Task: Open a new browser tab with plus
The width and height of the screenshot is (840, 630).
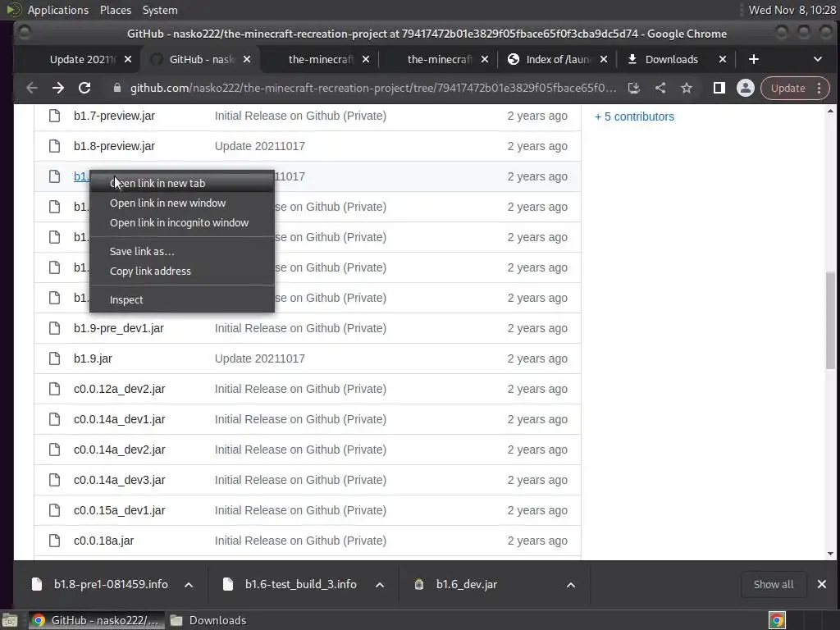Action: [753, 59]
